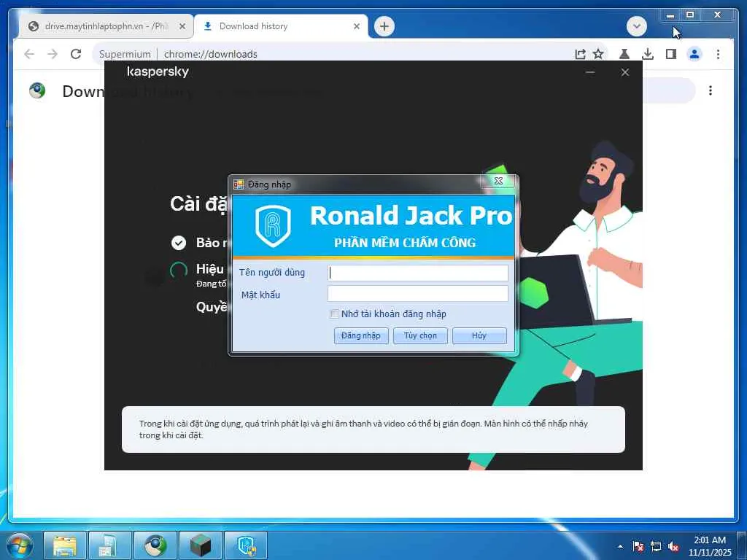Toggle the side panel icon
Image resolution: width=747 pixels, height=560 pixels.
(x=671, y=54)
